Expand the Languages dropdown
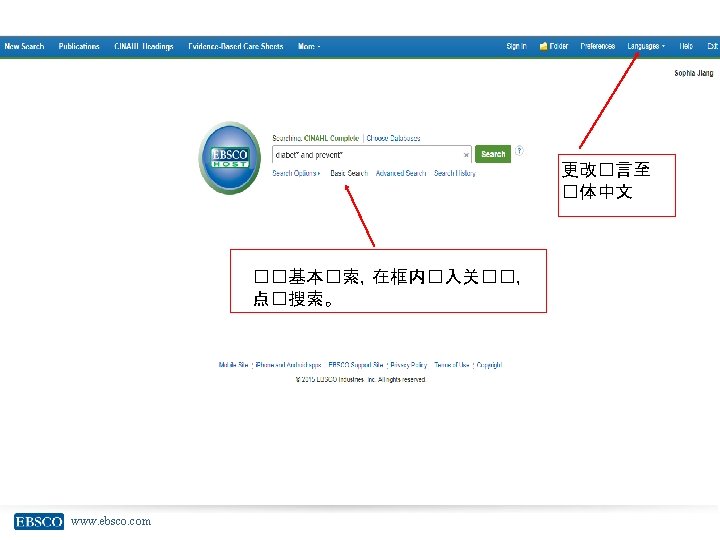The height and width of the screenshot is (540, 720). click(x=646, y=46)
